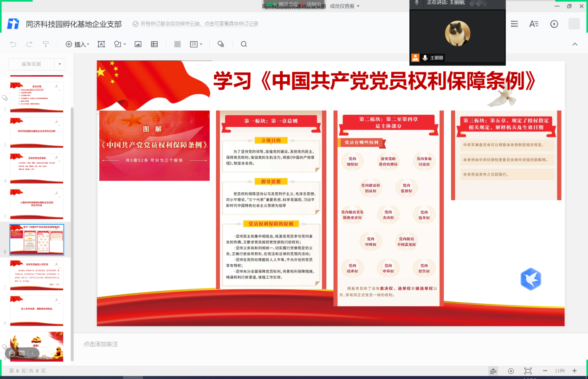Click the 共5章52条 可分为三个板块 text
The height and width of the screenshot is (379, 588).
tap(155, 160)
